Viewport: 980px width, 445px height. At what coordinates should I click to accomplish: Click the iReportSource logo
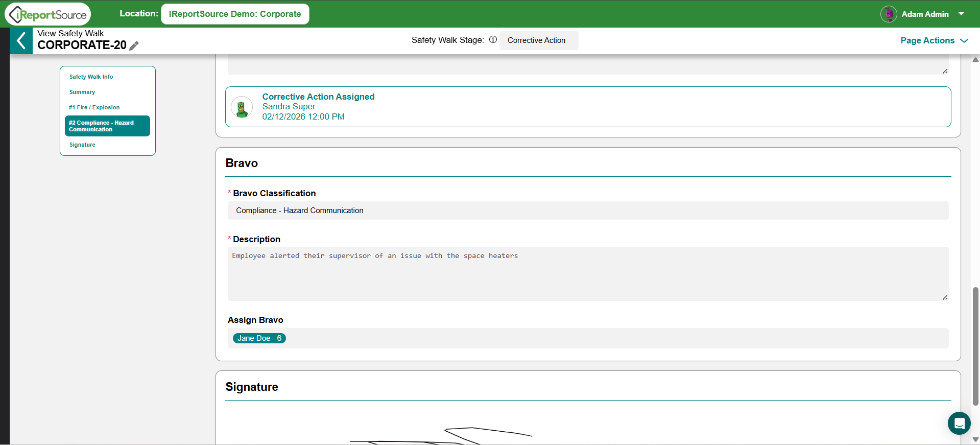point(48,14)
